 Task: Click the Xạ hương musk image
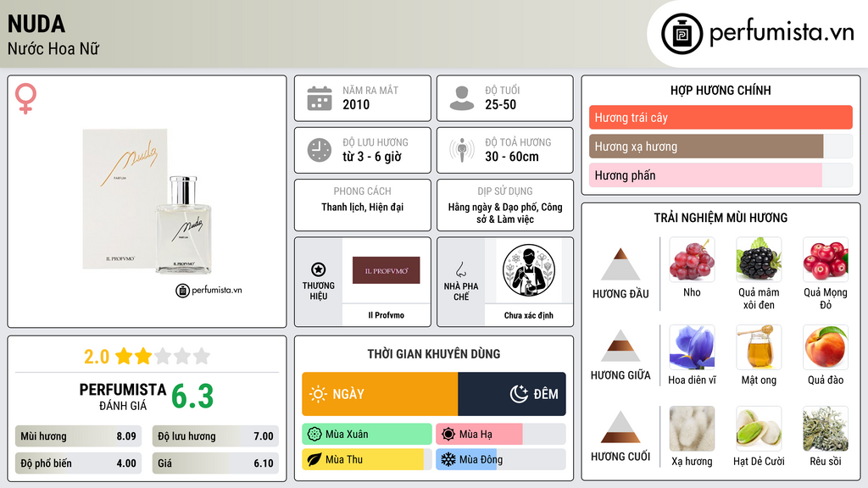(692, 429)
